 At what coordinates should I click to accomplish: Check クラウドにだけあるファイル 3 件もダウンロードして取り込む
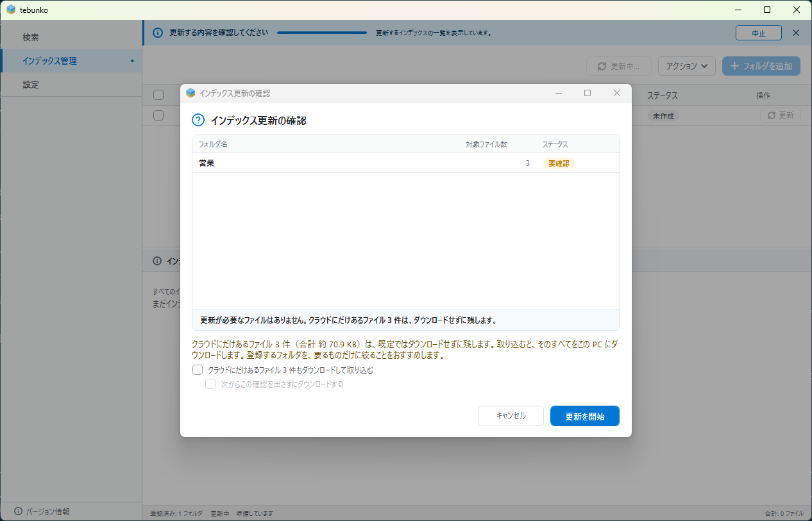[x=198, y=370]
